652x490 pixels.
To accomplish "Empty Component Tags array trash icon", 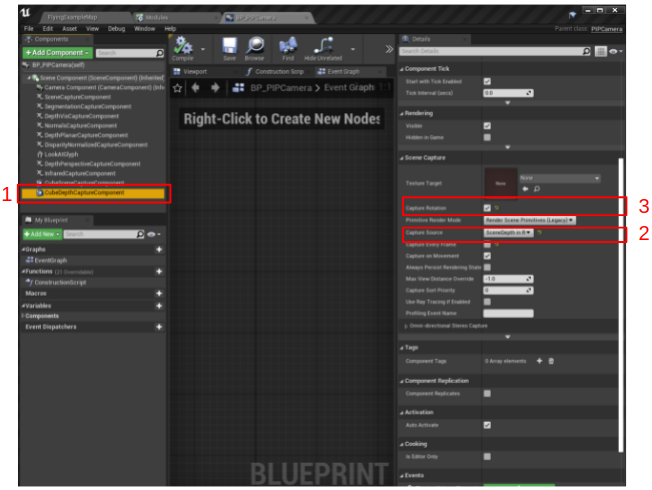I will [x=551, y=361].
